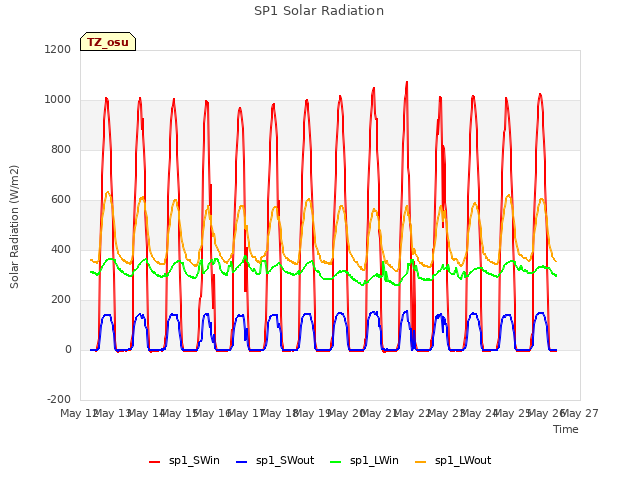Click the blue sp1_SWout legend swatch
Image resolution: width=640 pixels, height=480 pixels.
[x=242, y=462]
